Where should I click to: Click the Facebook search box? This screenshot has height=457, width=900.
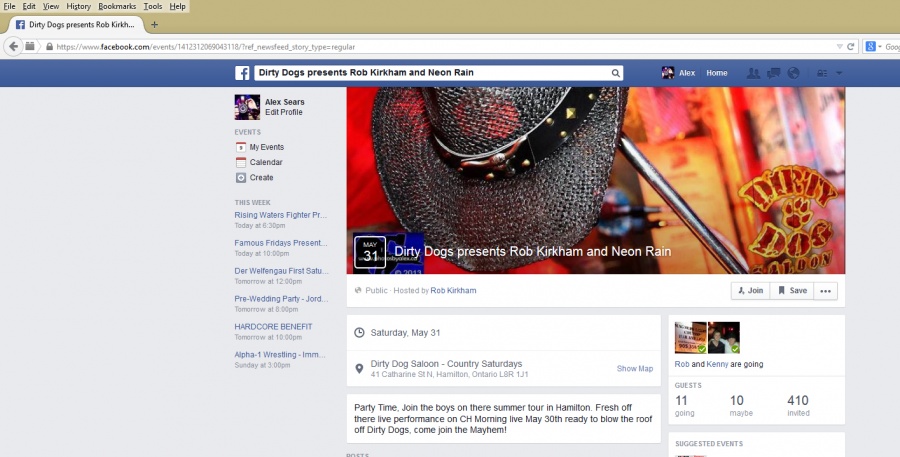[432, 73]
